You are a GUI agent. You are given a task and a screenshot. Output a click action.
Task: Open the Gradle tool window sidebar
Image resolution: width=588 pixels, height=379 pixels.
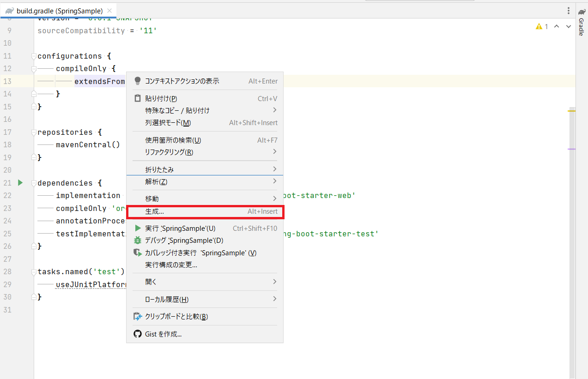click(x=582, y=23)
